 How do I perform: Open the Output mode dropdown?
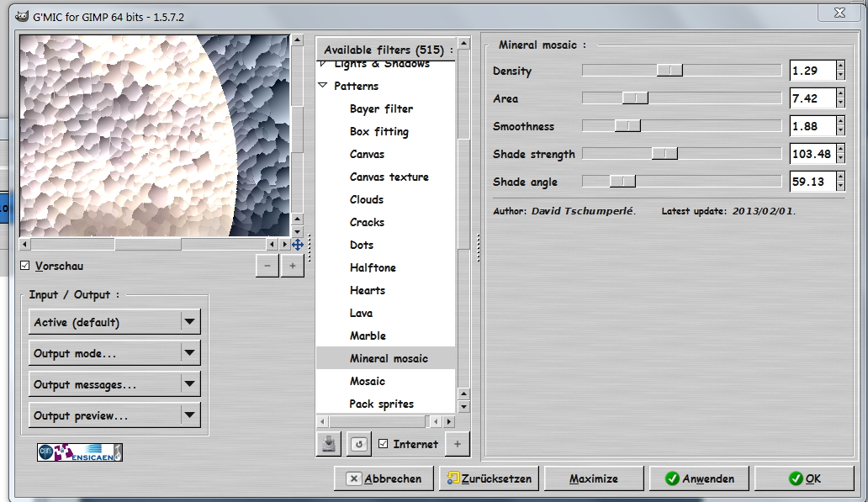tap(115, 353)
